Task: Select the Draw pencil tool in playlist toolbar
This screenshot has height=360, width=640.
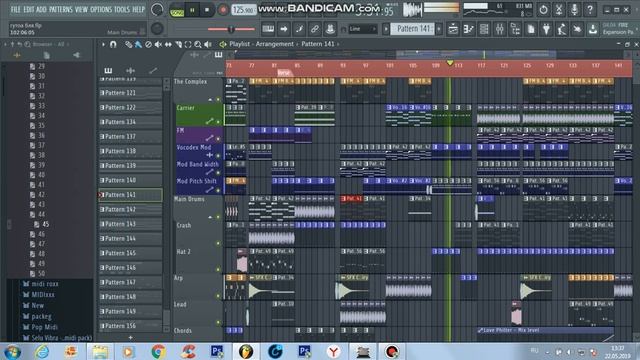Action: click(x=129, y=44)
